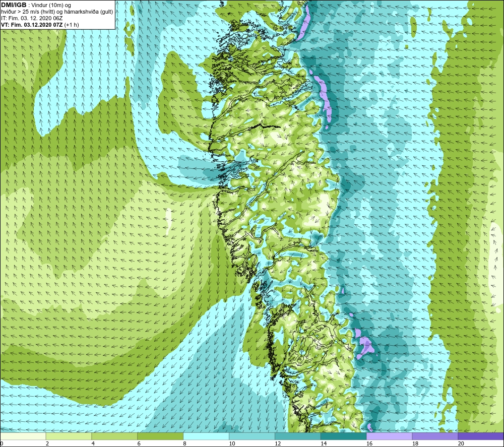This screenshot has width=504, height=447.
Task: Click the 6–8 m/s dark green legend swatch
Action: point(160,436)
